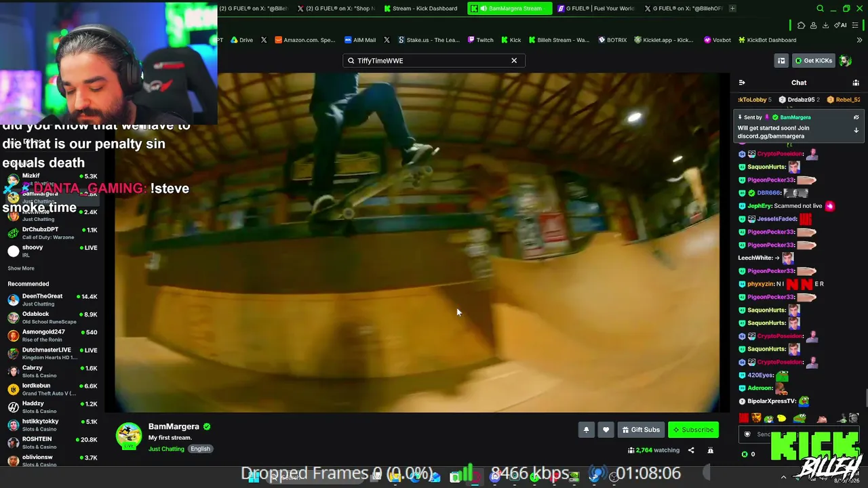Hide the pinned message from BamMargera
Screen dimensions: 868x488
[x=856, y=117]
